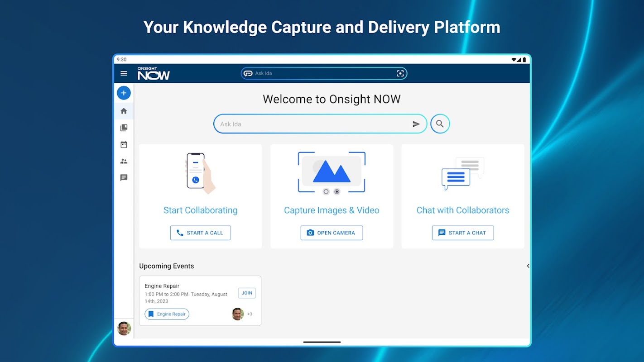
Task: Open the hamburger menu
Action: pyautogui.click(x=124, y=73)
